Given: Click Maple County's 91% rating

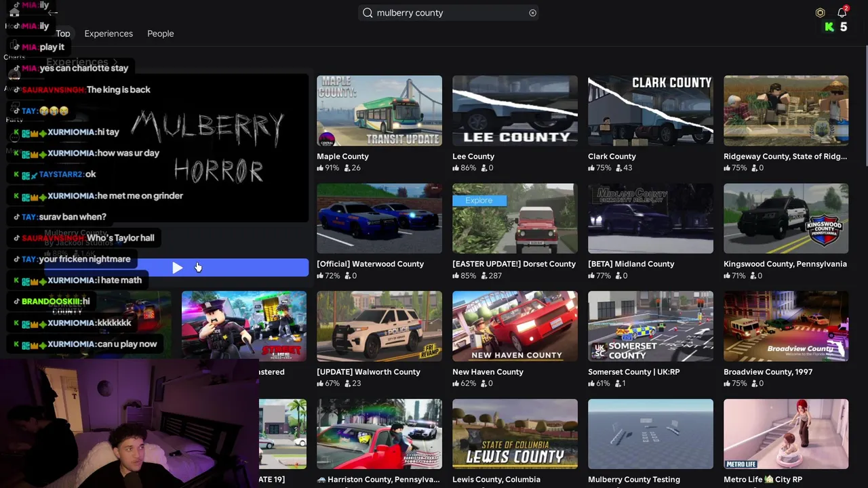Looking at the screenshot, I should point(327,168).
